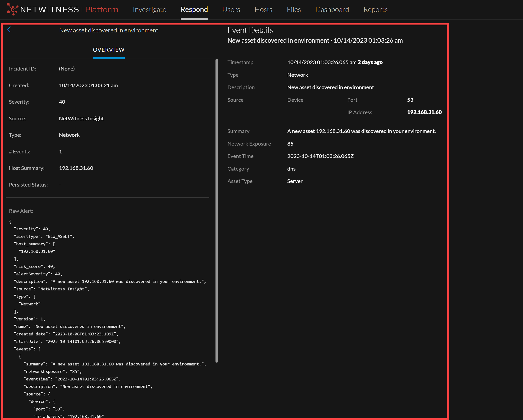Click the NetWitness Insight source value
The image size is (523, 420).
81,119
